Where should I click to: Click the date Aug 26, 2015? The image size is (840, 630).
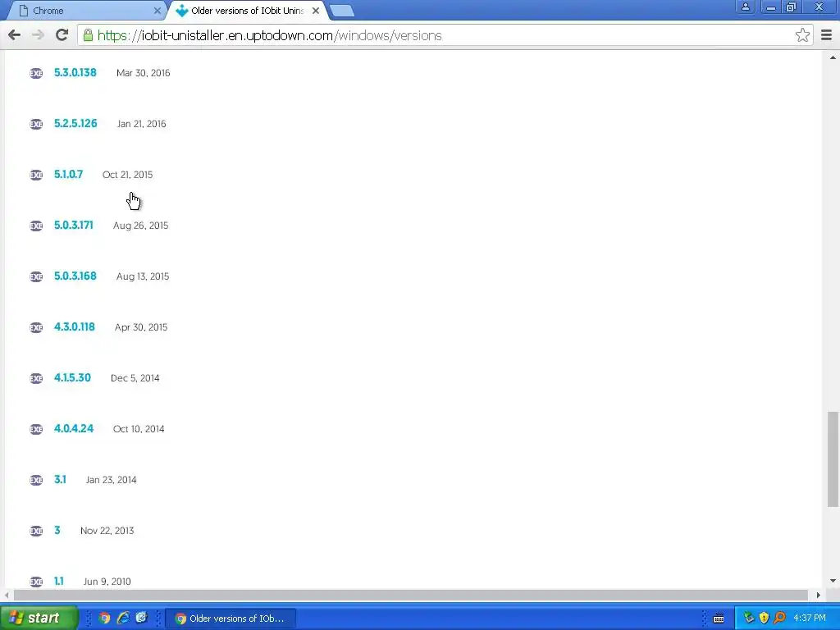pos(140,226)
